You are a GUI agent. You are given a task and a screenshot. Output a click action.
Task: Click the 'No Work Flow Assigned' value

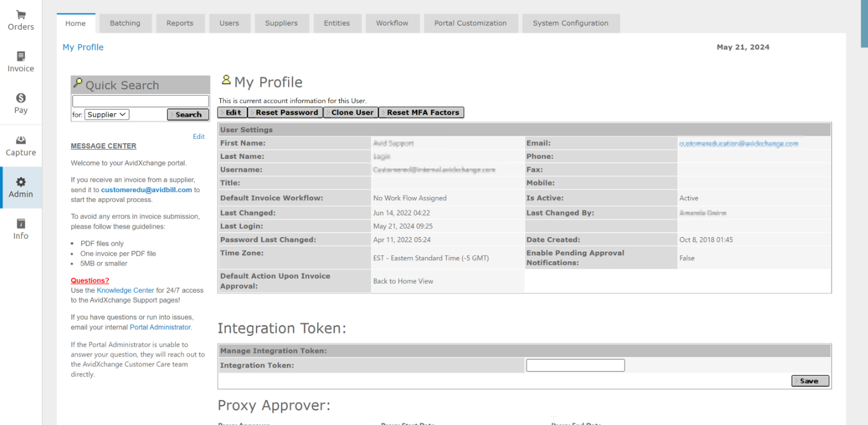[x=410, y=198]
